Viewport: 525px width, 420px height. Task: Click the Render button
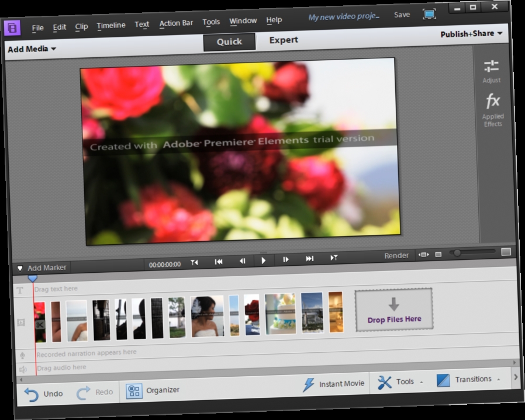point(396,256)
